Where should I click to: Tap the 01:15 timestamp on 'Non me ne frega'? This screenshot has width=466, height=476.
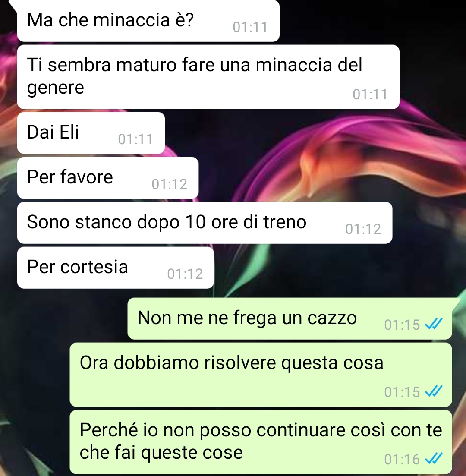coord(402,325)
